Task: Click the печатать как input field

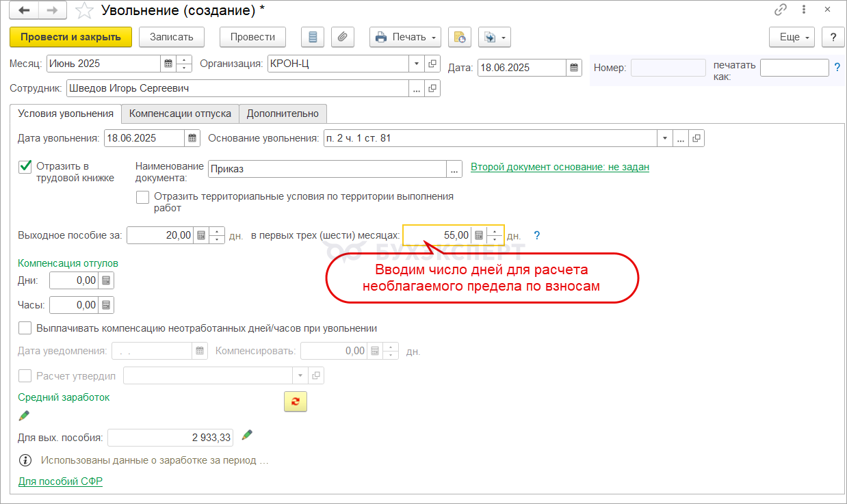Action: (794, 68)
